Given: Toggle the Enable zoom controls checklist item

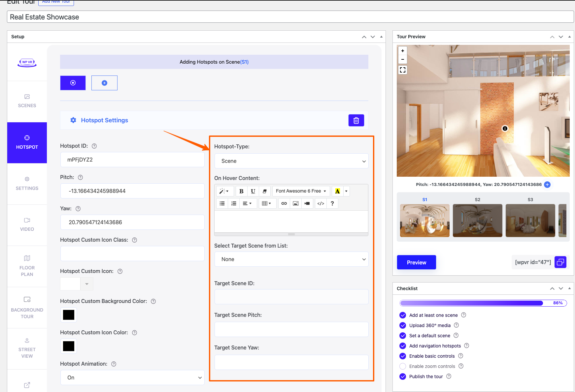Looking at the screenshot, I should point(403,366).
